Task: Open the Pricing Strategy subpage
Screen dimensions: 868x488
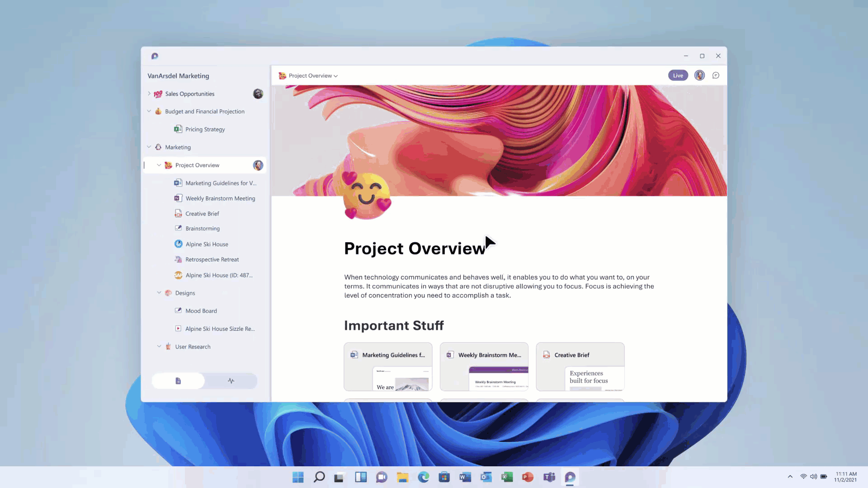Action: pos(205,129)
